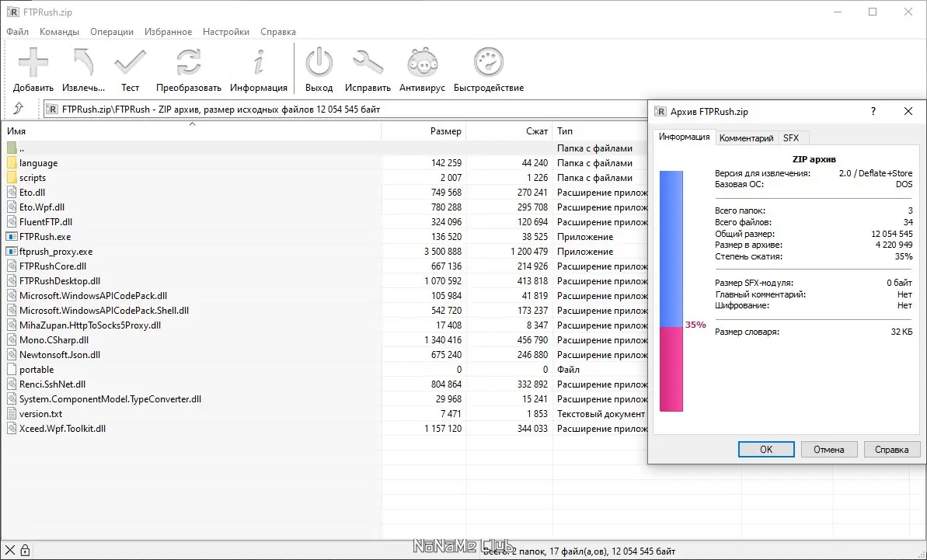Click the Выход (Exit) power icon
Image resolution: width=927 pixels, height=560 pixels.
click(x=319, y=62)
